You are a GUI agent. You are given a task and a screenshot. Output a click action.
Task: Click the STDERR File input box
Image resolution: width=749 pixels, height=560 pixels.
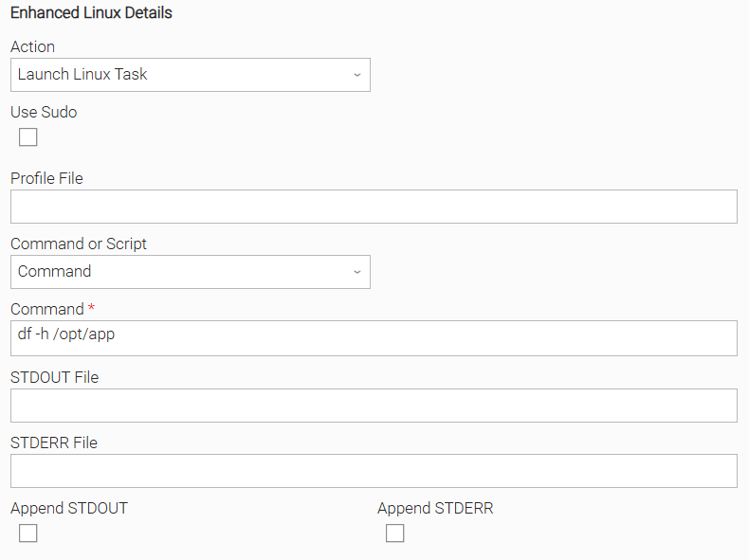(374, 471)
